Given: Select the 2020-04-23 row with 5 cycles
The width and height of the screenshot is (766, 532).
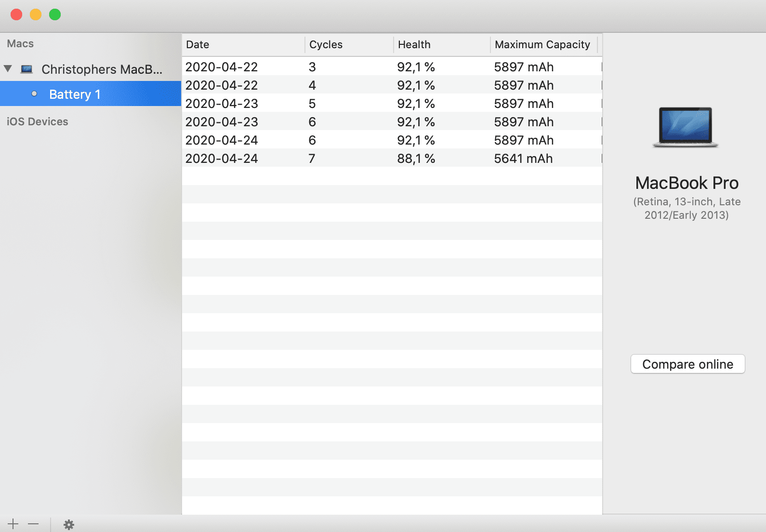Looking at the screenshot, I should point(392,103).
